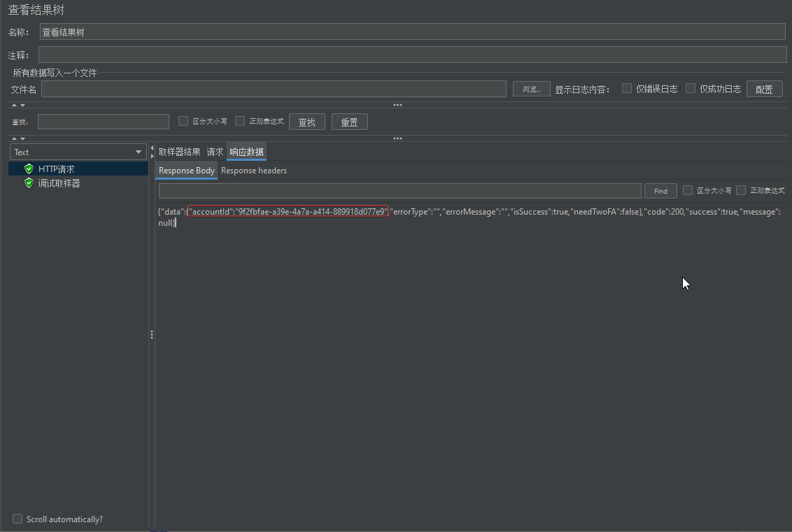Open the 请求 tab

[x=215, y=152]
